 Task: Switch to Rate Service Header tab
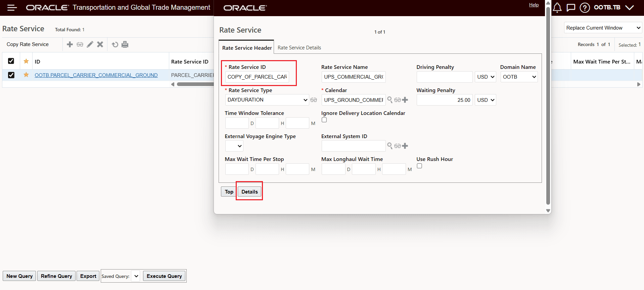pyautogui.click(x=247, y=48)
